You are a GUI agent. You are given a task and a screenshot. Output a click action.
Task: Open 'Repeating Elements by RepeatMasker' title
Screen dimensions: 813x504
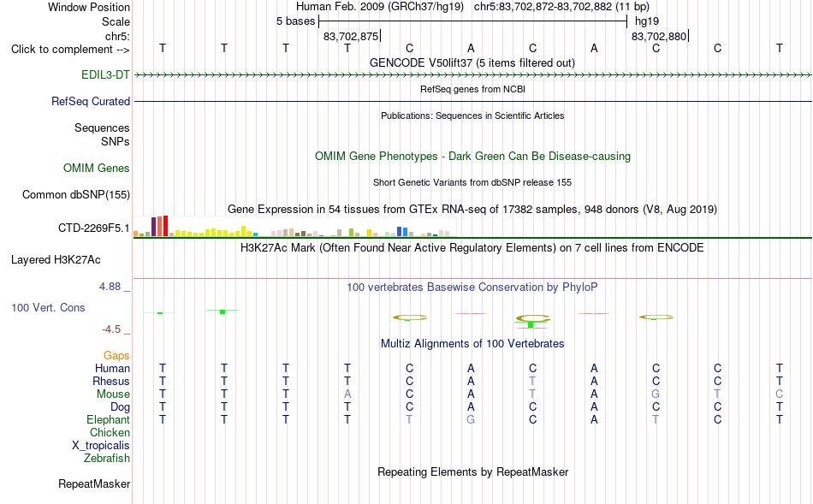473,471
